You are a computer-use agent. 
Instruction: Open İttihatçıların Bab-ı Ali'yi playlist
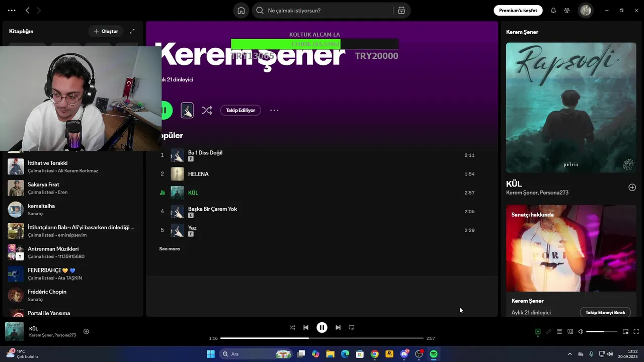tap(73, 231)
